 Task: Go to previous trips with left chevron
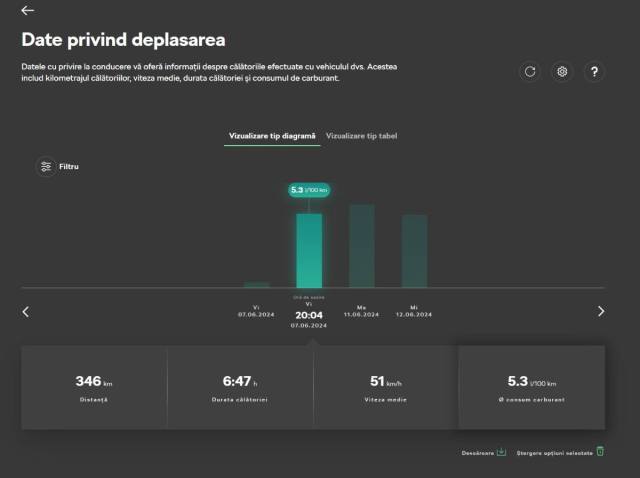click(26, 311)
